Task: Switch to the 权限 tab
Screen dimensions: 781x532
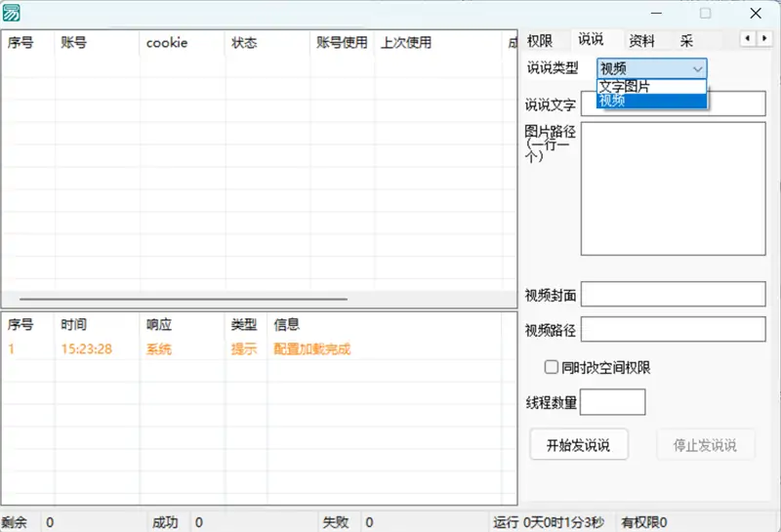Action: click(x=540, y=41)
